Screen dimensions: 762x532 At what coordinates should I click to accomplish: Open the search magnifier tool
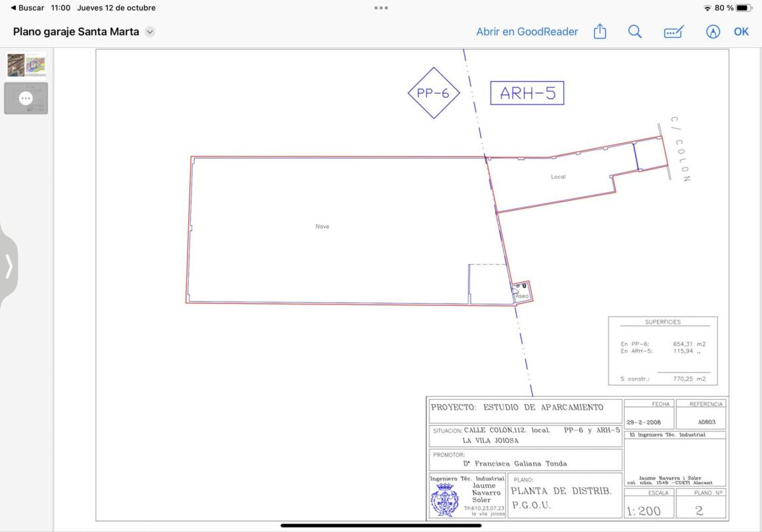coord(635,31)
